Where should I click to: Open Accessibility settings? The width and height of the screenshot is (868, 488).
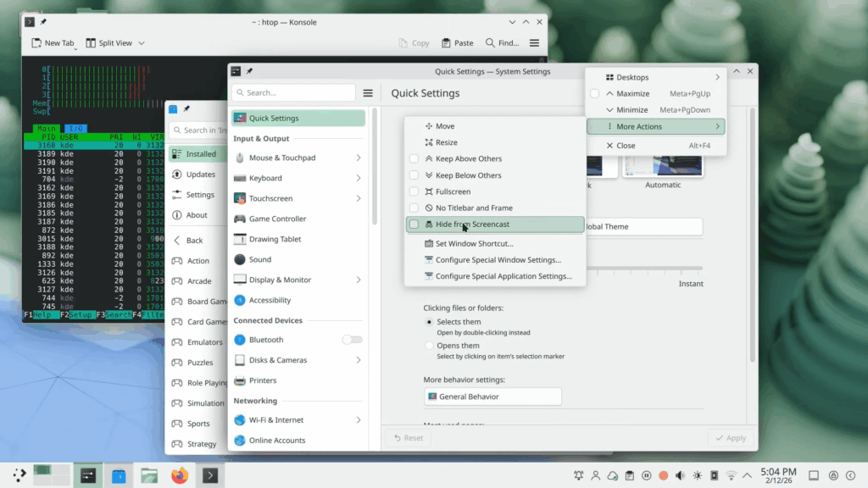click(x=298, y=301)
